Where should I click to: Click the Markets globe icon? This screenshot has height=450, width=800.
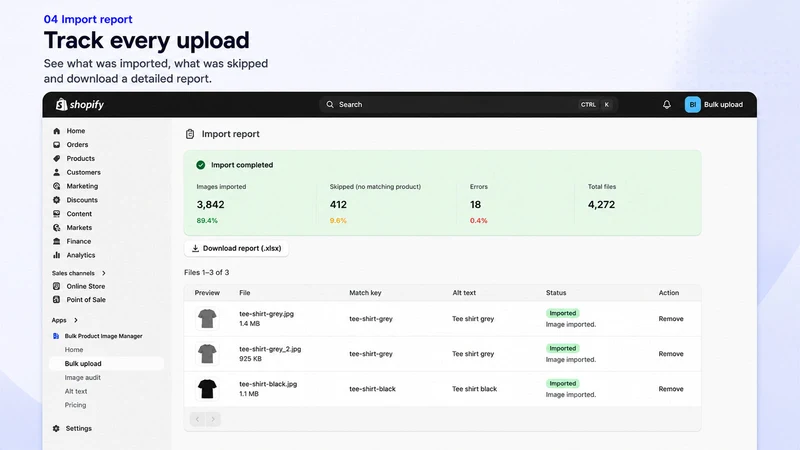(x=57, y=228)
